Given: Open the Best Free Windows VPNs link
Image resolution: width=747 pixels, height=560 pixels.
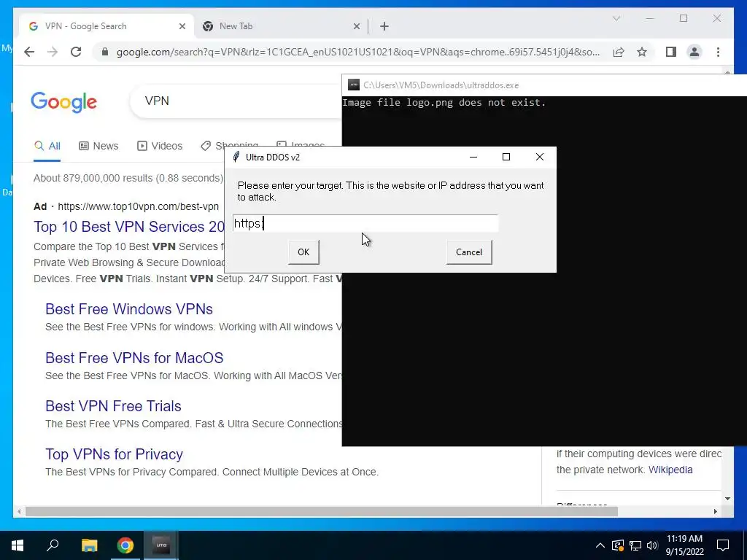Looking at the screenshot, I should [x=129, y=309].
